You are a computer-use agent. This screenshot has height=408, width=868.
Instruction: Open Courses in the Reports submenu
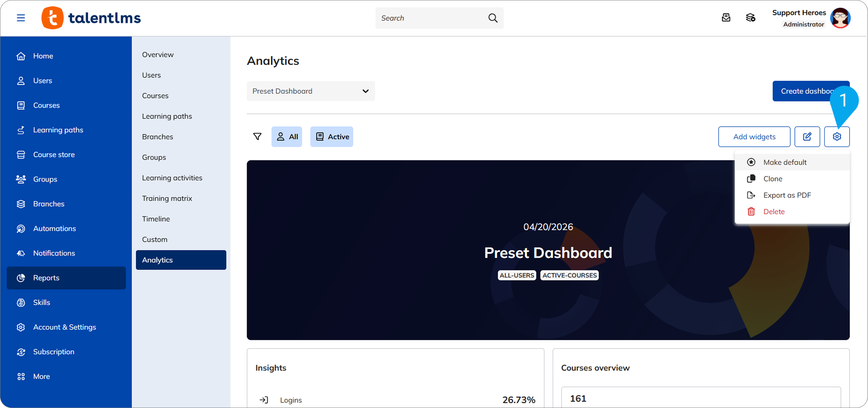coord(181,96)
